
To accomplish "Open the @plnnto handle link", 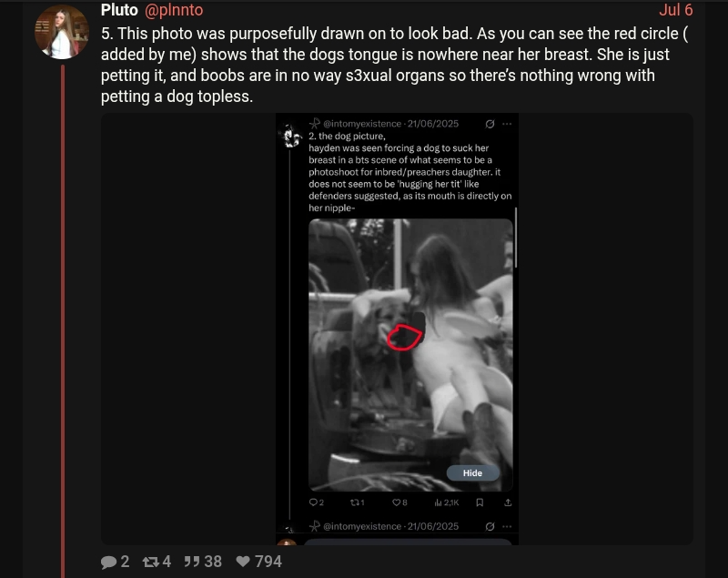I will [174, 10].
